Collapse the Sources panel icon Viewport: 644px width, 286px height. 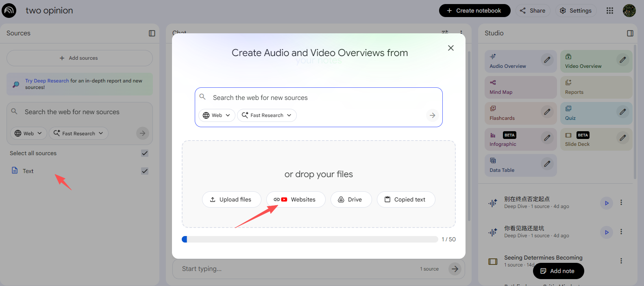point(152,33)
